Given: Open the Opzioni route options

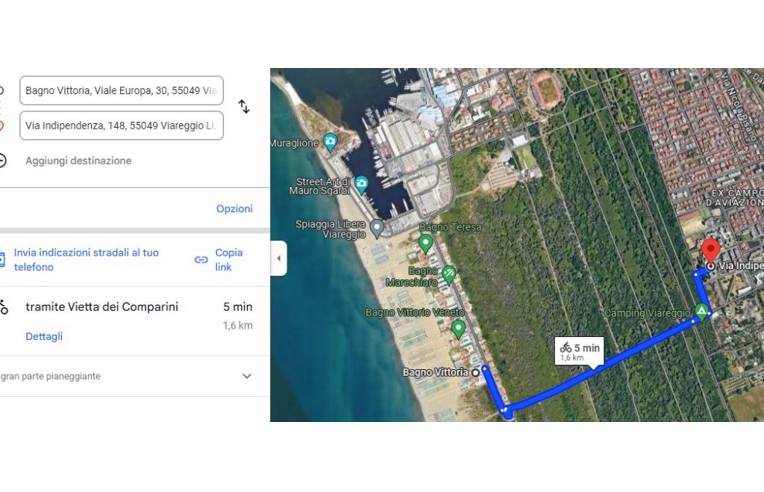Looking at the screenshot, I should [234, 208].
